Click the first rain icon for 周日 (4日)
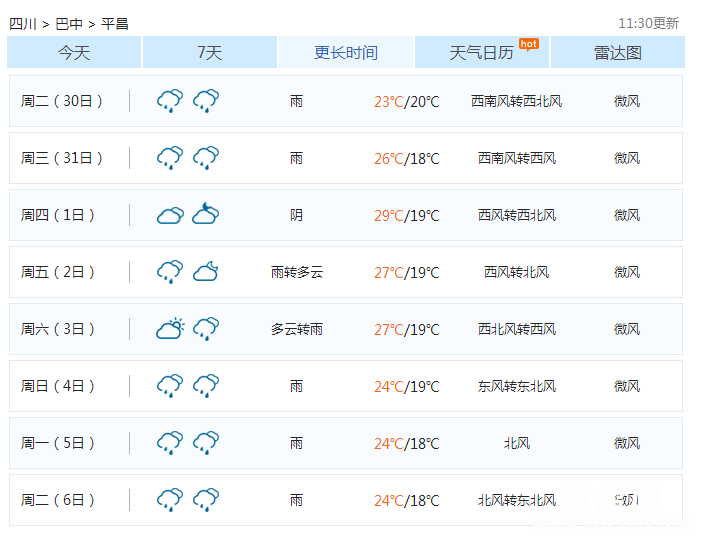Image resolution: width=702 pixels, height=538 pixels. tap(170, 385)
